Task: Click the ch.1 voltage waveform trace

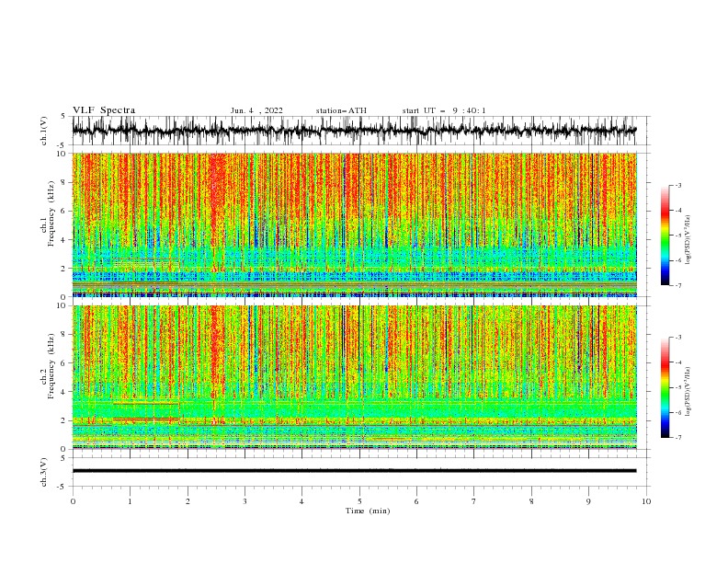Action: (x=354, y=131)
